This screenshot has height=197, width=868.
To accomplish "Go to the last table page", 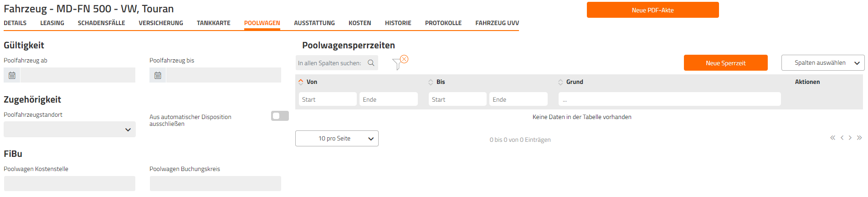I will [859, 138].
